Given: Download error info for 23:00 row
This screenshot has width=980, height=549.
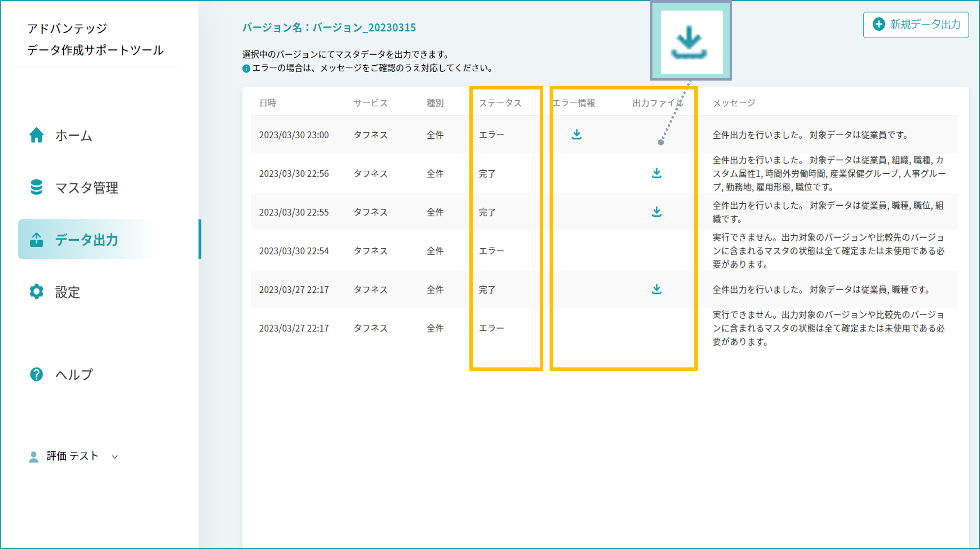Looking at the screenshot, I should 577,134.
